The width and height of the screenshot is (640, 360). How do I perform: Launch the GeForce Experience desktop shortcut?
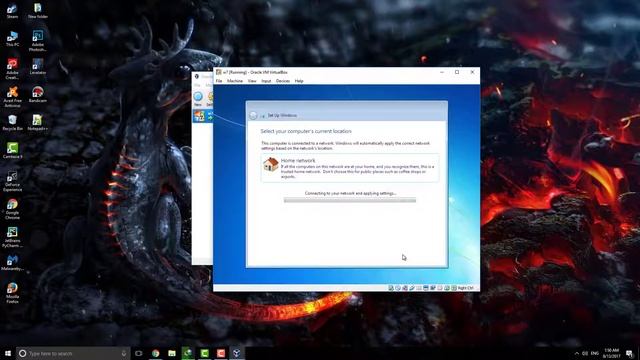12,181
